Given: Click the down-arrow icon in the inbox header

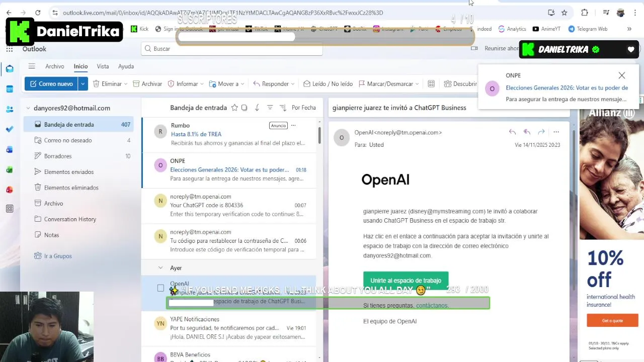Looking at the screenshot, I should [x=257, y=108].
